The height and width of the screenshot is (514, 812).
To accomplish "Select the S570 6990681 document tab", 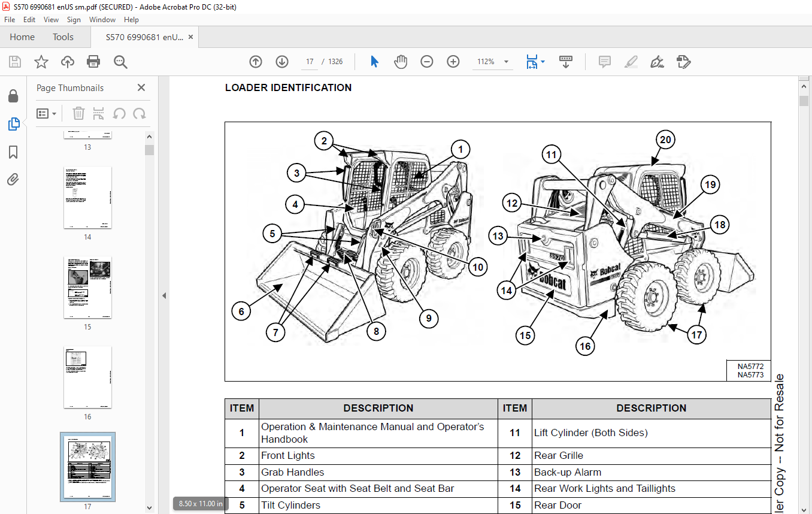I will pyautogui.click(x=144, y=37).
